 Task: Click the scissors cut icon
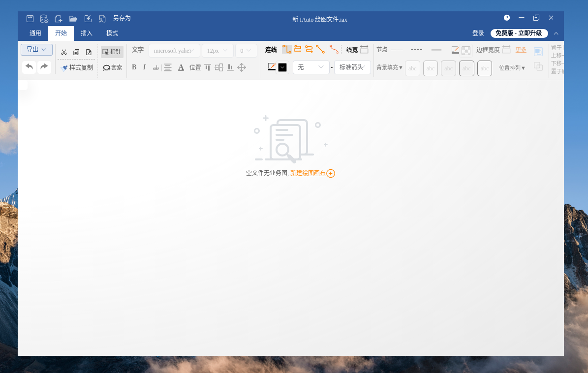64,52
